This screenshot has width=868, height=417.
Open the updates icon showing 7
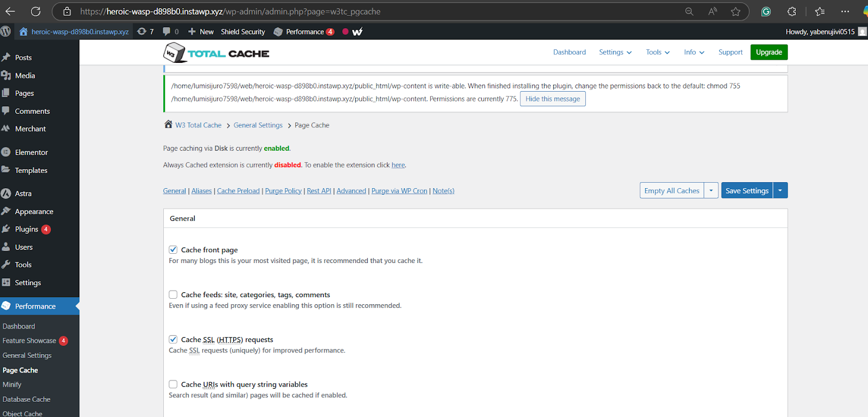pyautogui.click(x=145, y=31)
